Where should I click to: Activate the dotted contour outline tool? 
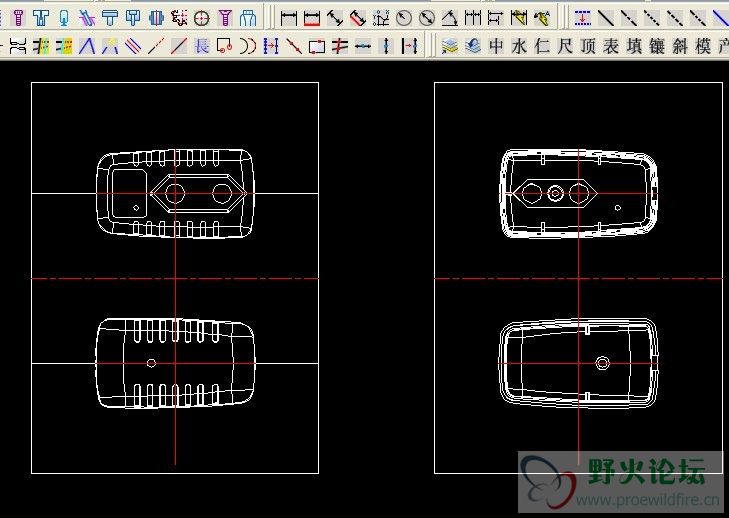coord(179,18)
